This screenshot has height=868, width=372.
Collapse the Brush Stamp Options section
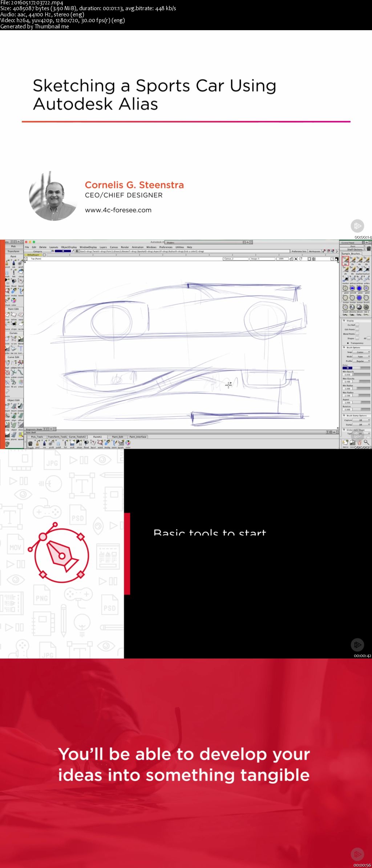point(344,415)
